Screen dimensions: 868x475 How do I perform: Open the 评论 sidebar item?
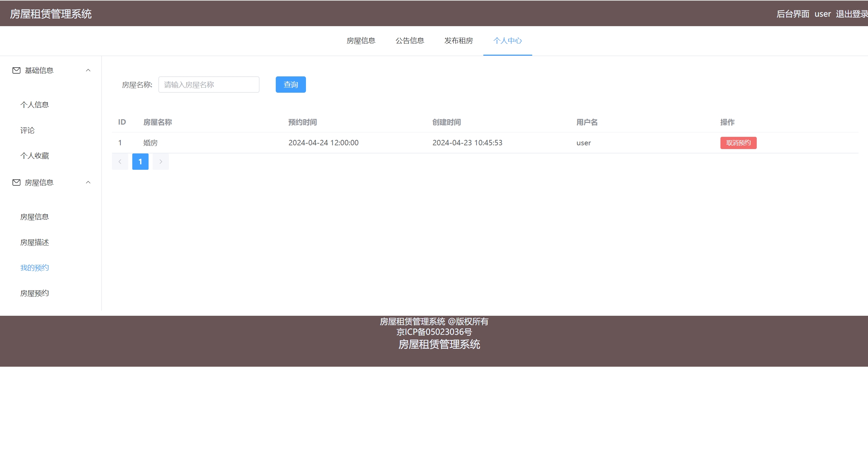27,130
